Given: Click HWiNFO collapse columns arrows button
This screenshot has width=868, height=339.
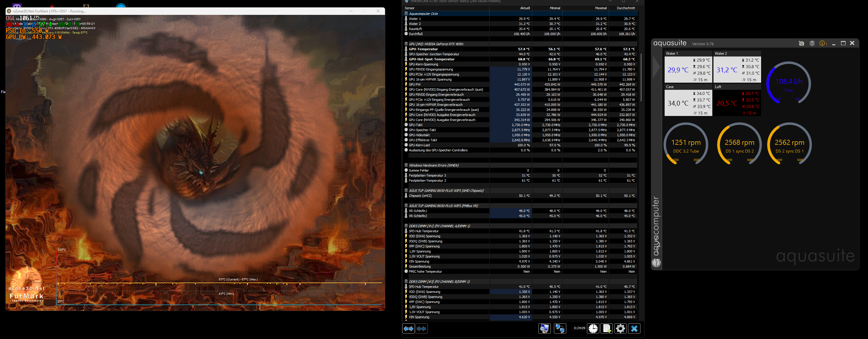Looking at the screenshot, I should [x=422, y=328].
